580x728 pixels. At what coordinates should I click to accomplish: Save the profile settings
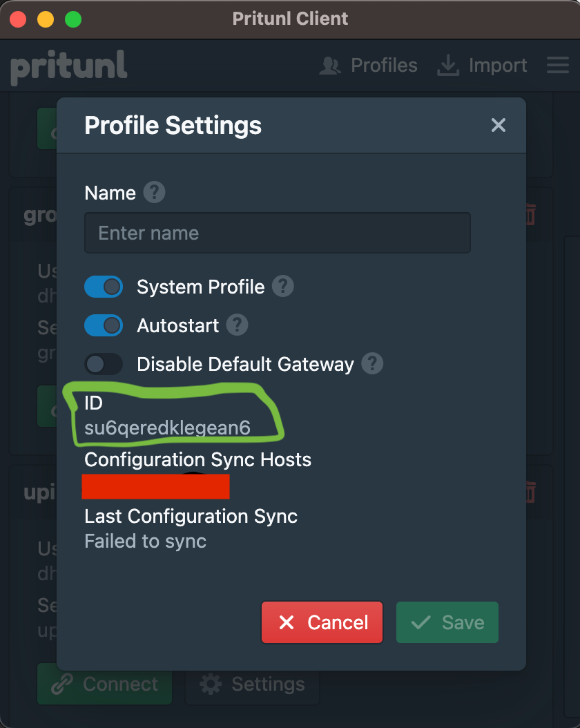447,622
